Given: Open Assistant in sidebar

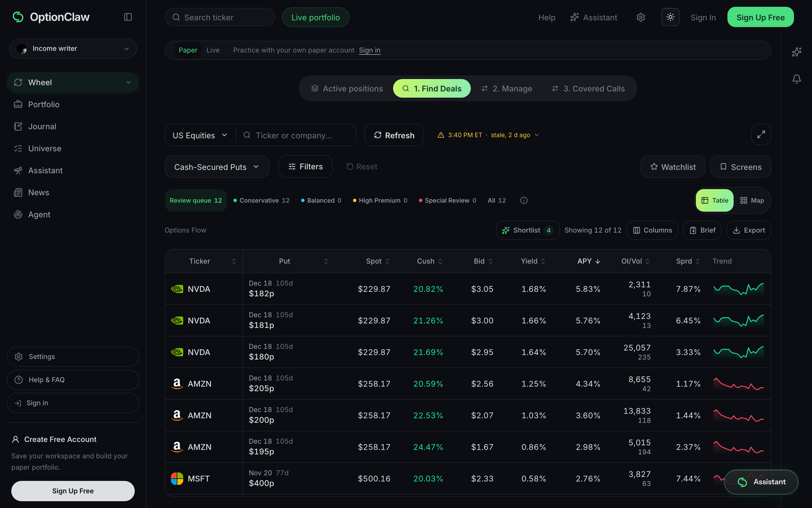Looking at the screenshot, I should click(x=73, y=170).
